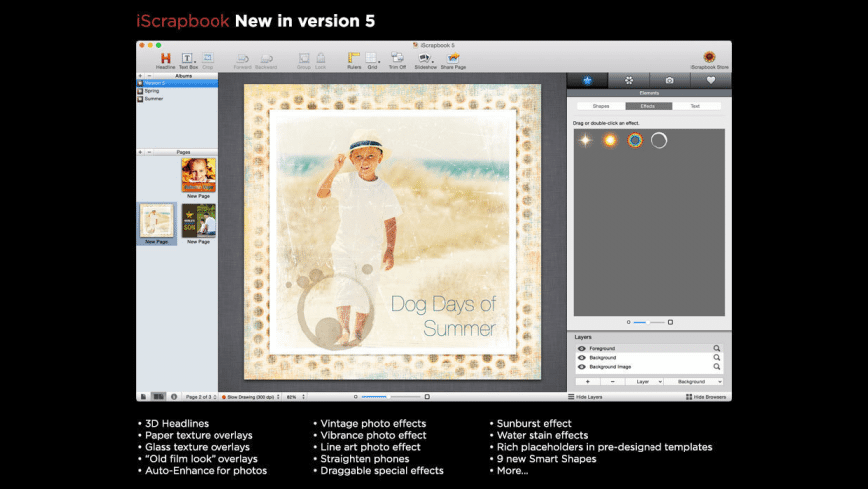
Task: Toggle visibility of Background Image layer
Action: click(x=582, y=366)
